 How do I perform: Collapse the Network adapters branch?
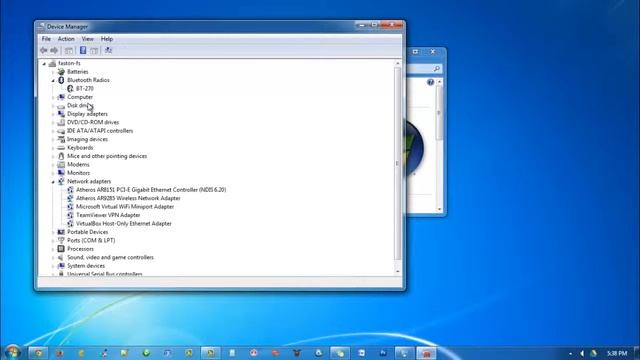click(x=53, y=182)
